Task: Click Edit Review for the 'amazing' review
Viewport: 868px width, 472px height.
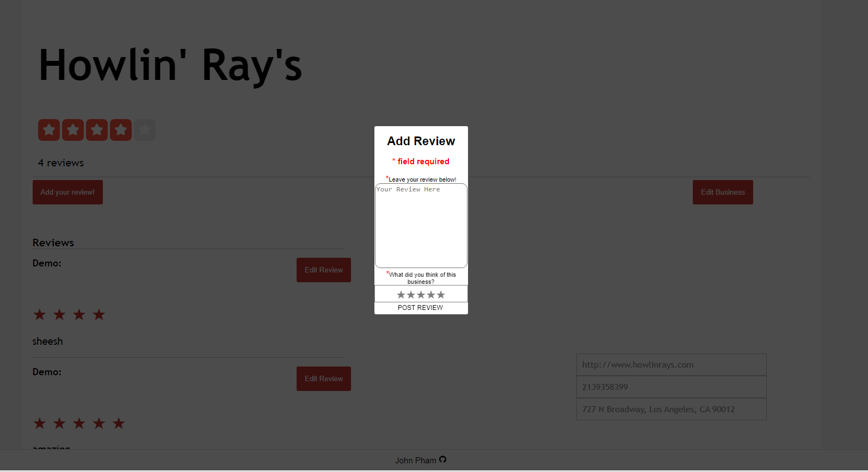Action: pyautogui.click(x=324, y=378)
